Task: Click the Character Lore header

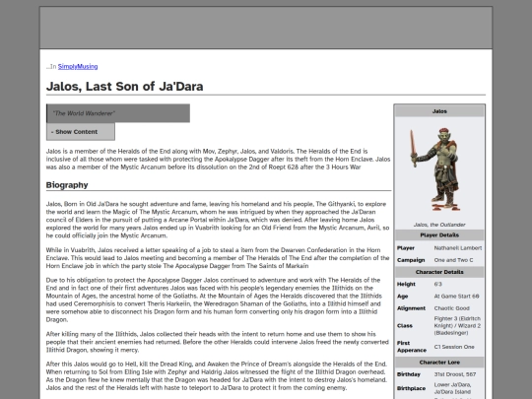Action: click(439, 363)
